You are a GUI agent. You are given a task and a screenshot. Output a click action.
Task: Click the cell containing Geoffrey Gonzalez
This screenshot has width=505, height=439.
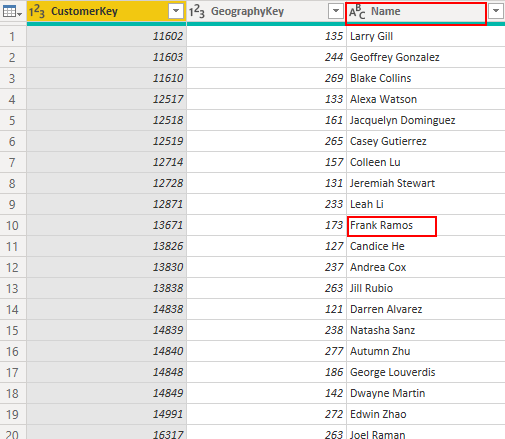tap(426, 57)
